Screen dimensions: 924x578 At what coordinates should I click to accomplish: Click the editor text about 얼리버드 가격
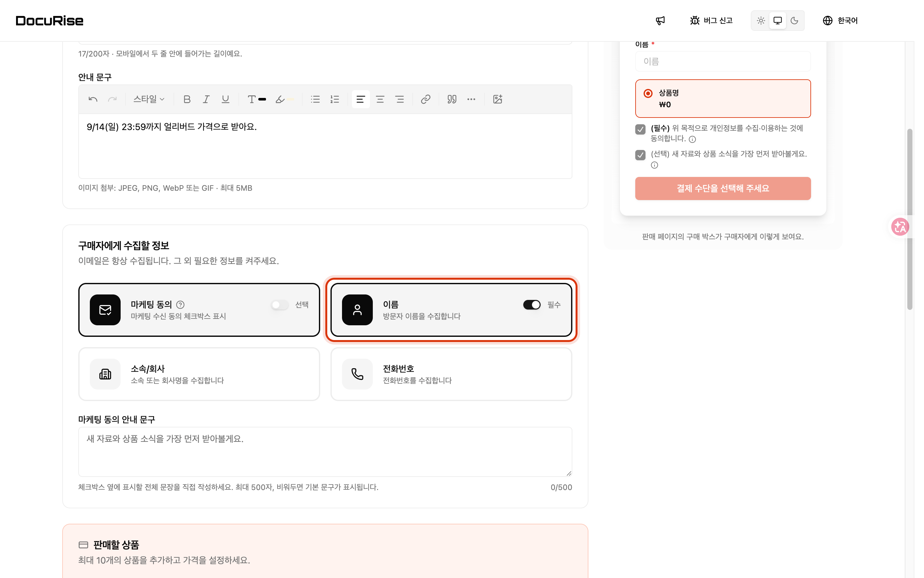tap(171, 127)
